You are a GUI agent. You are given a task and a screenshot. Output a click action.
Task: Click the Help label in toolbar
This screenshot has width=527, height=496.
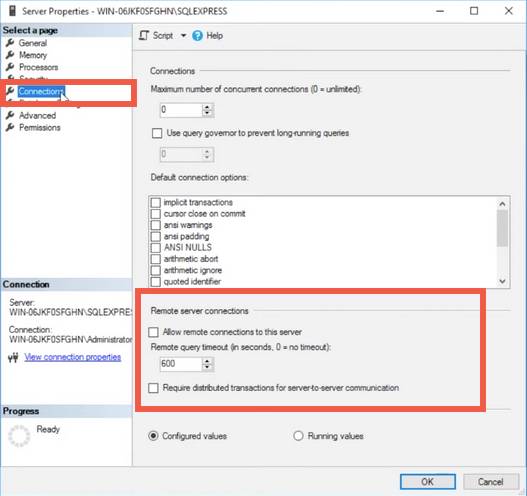(214, 36)
